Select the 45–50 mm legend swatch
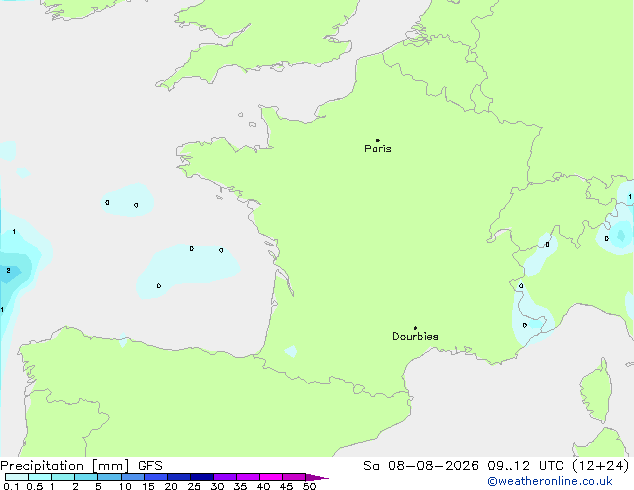The image size is (634, 490). 294,477
